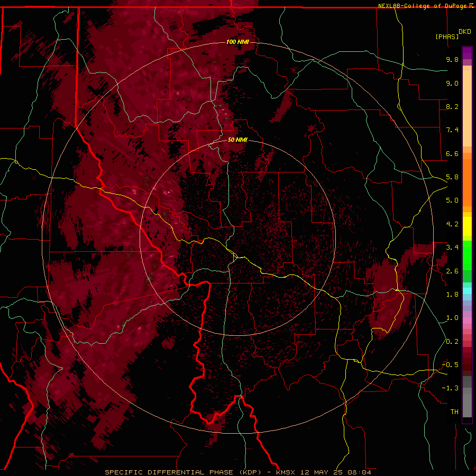476x476 pixels.
Task: Click the 5.0 scale value label
Action: [x=452, y=200]
